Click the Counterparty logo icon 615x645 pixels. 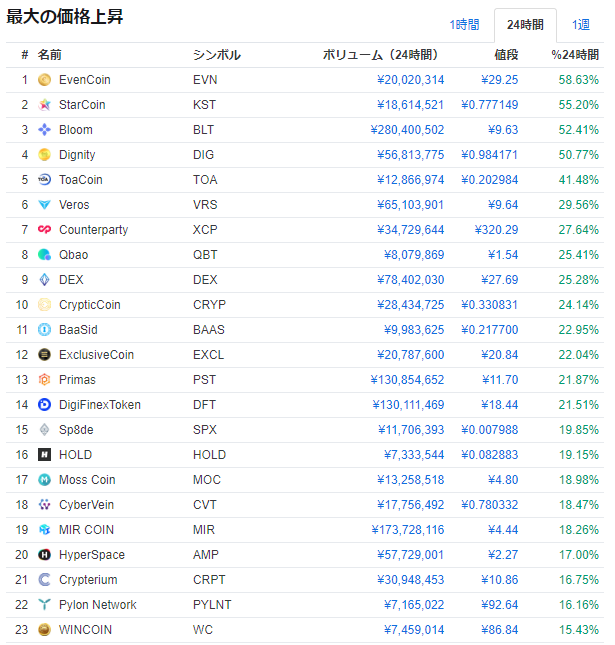pos(44,230)
